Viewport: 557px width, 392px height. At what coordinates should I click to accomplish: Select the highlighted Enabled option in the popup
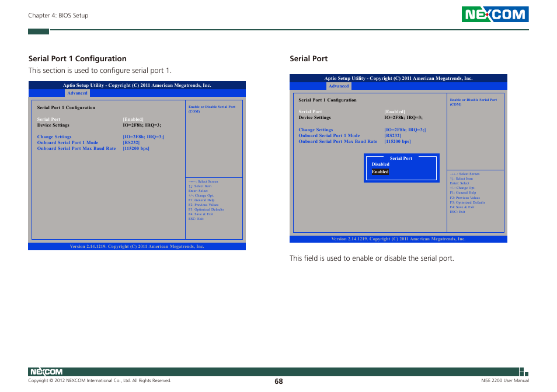[380, 171]
